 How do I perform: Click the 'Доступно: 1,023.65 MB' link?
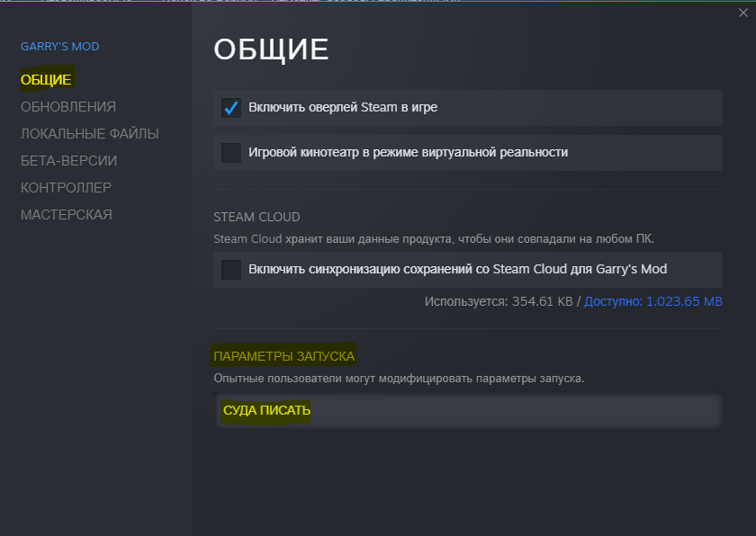[x=652, y=301]
